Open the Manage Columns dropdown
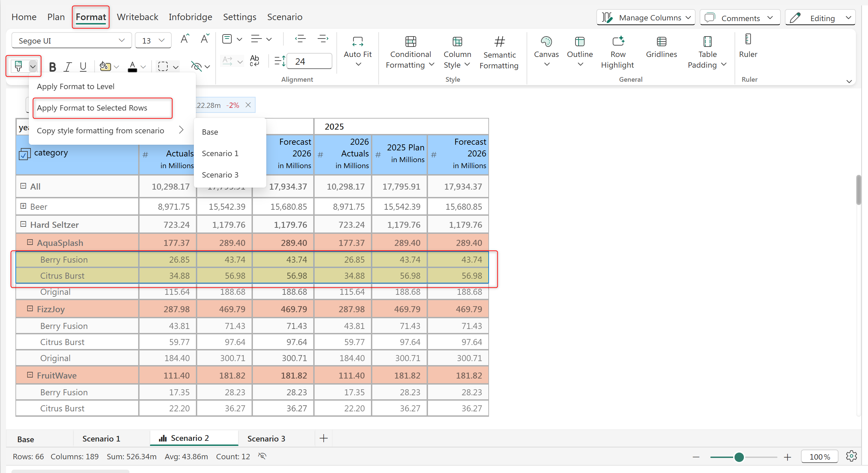The image size is (868, 473). click(646, 17)
